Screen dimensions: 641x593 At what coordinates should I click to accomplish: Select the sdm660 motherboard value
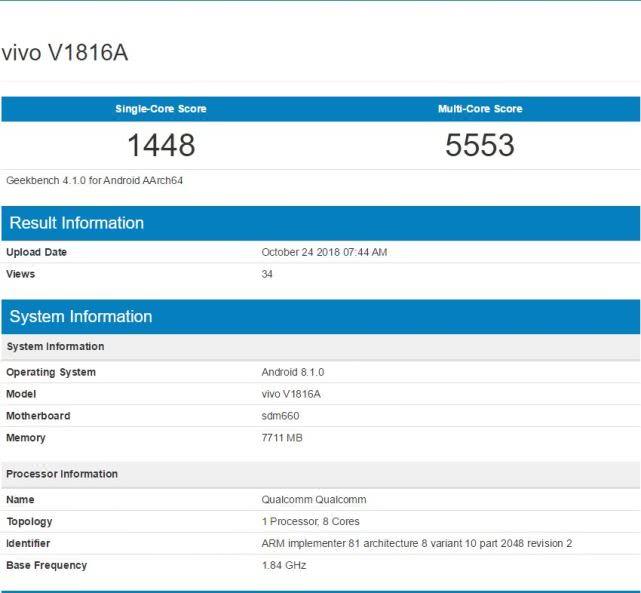click(x=280, y=416)
